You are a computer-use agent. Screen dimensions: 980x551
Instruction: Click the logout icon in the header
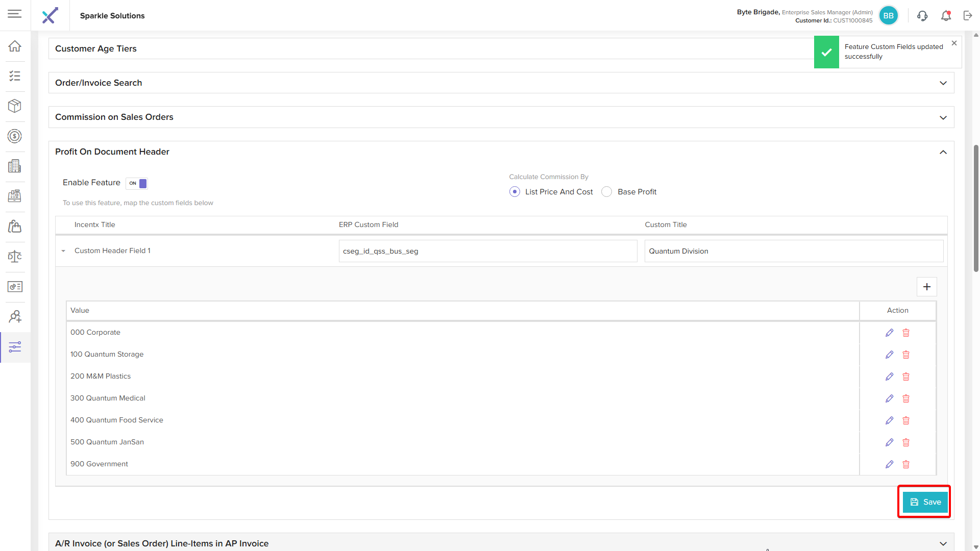click(x=968, y=16)
